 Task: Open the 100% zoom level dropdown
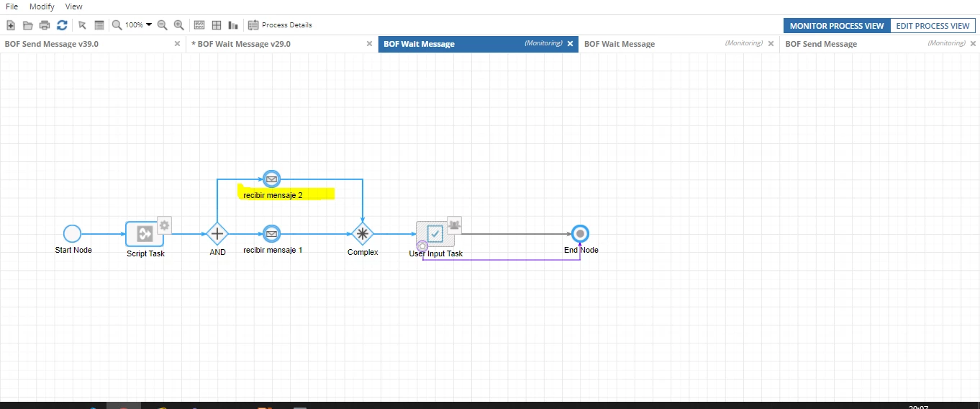point(139,25)
